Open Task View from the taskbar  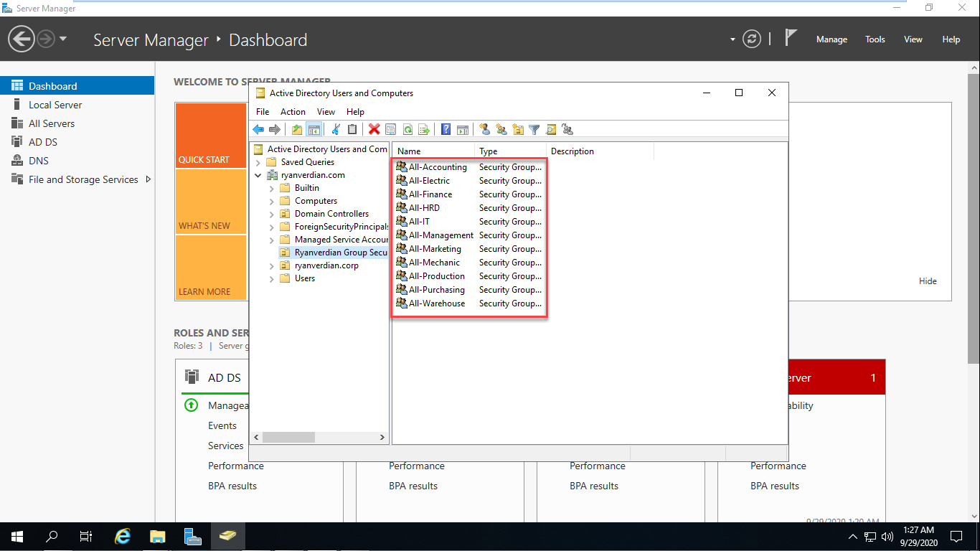pos(86,537)
